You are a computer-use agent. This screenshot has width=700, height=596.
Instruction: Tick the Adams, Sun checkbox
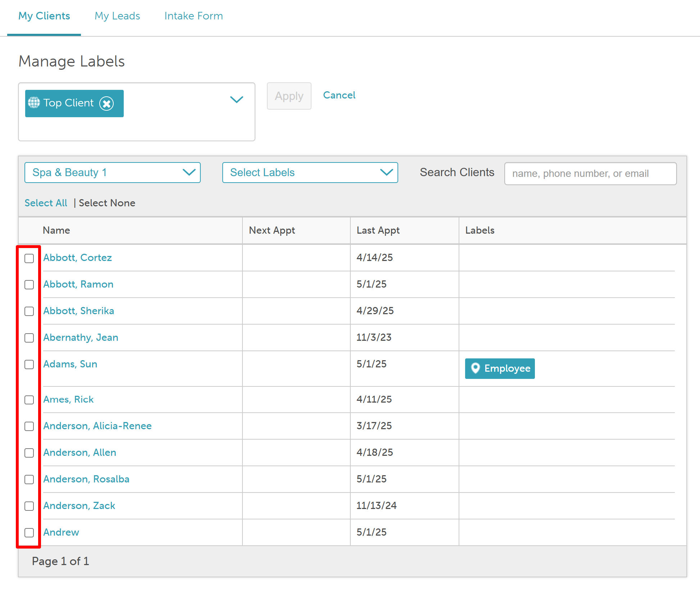[29, 365]
